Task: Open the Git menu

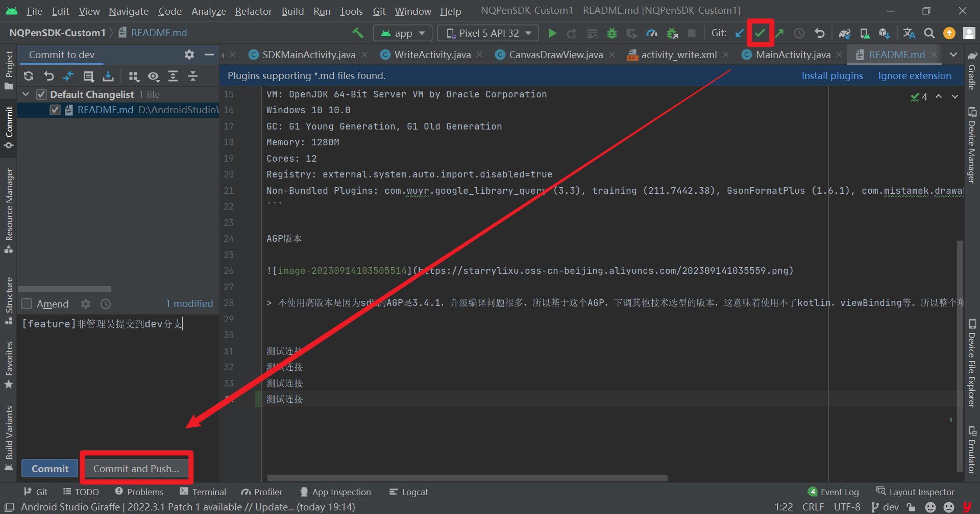Action: coord(379,11)
